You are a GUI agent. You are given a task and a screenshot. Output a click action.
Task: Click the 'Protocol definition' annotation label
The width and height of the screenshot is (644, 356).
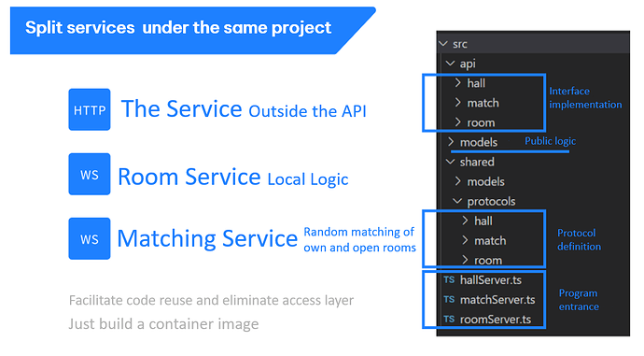579,239
